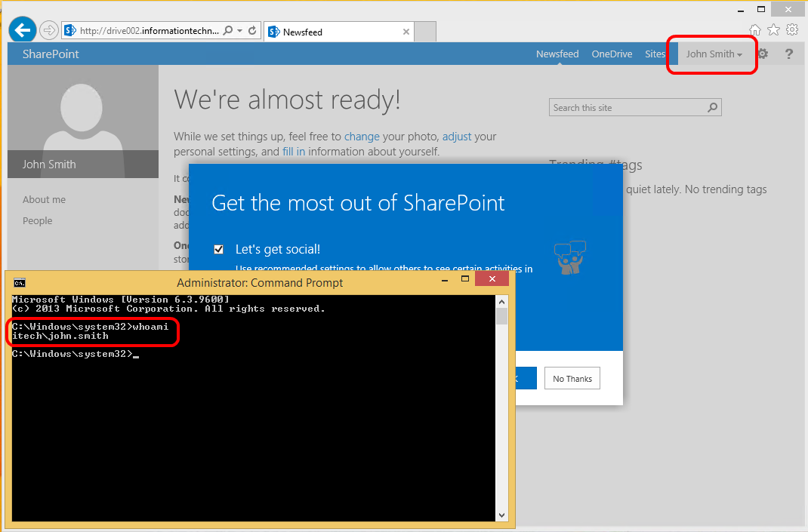Screen dimensions: 808x532
Task: Click the page refresh icon
Action: [x=252, y=30]
